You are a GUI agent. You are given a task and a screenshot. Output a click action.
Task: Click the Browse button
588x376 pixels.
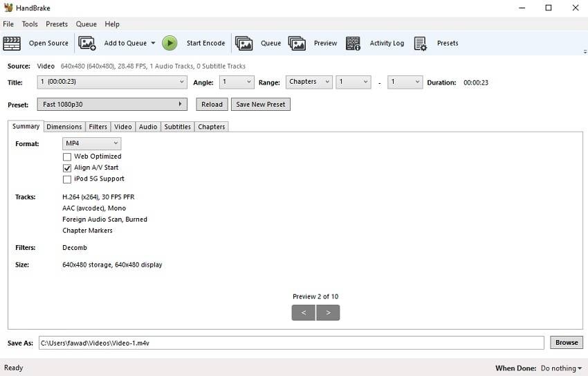[x=567, y=343]
